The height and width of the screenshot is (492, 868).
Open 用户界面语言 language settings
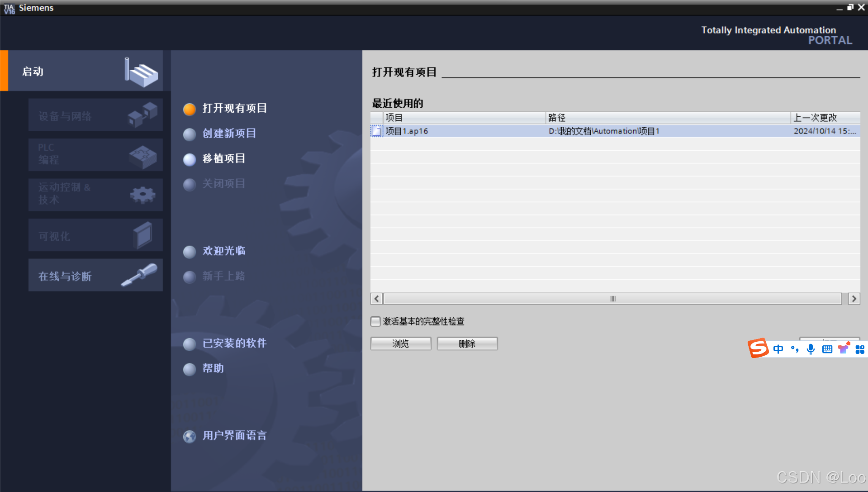[x=235, y=436]
